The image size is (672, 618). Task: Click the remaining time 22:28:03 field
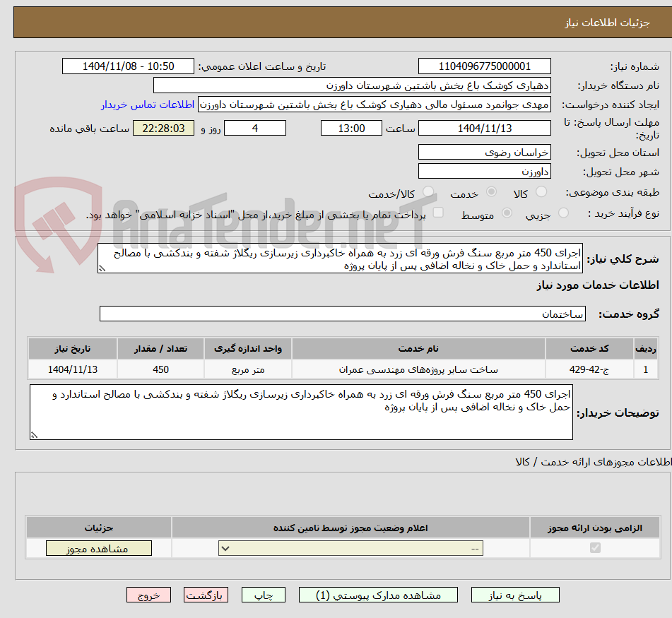pyautogui.click(x=163, y=128)
